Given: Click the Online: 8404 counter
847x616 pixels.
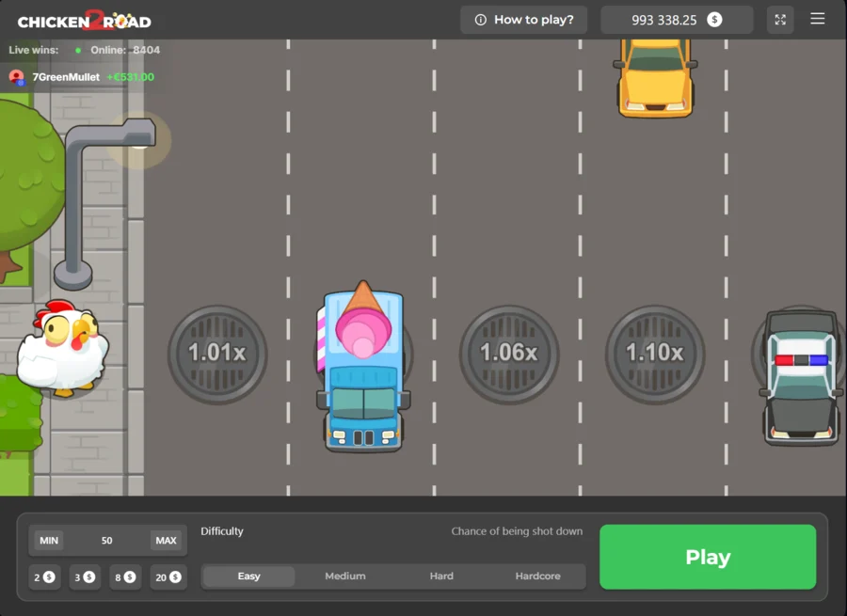Looking at the screenshot, I should click(x=125, y=50).
